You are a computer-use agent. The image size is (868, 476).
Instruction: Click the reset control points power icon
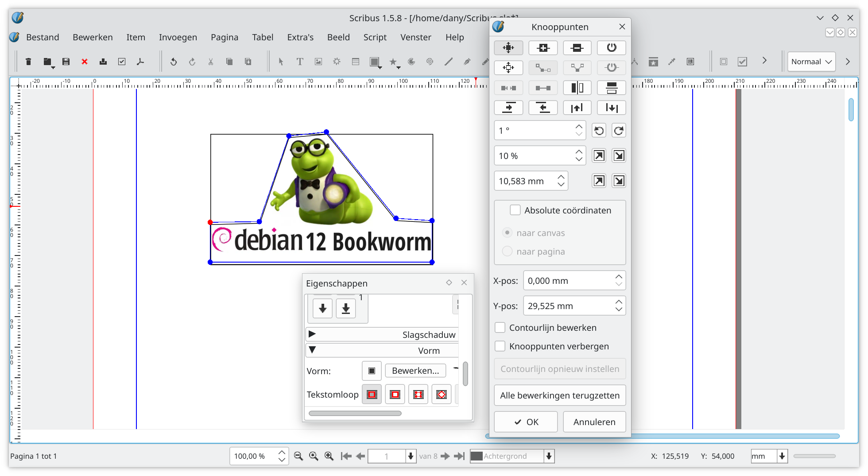coord(612,48)
